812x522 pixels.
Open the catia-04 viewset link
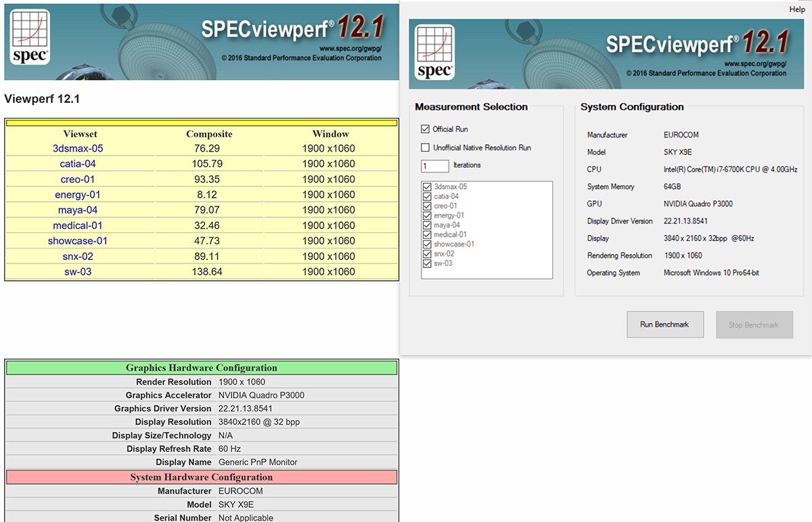pos(78,164)
